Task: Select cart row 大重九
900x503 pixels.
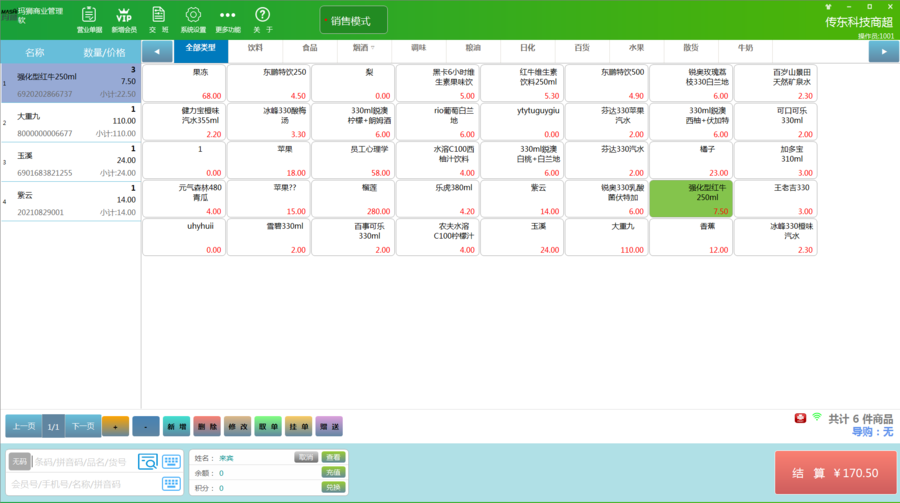Action: [x=71, y=123]
